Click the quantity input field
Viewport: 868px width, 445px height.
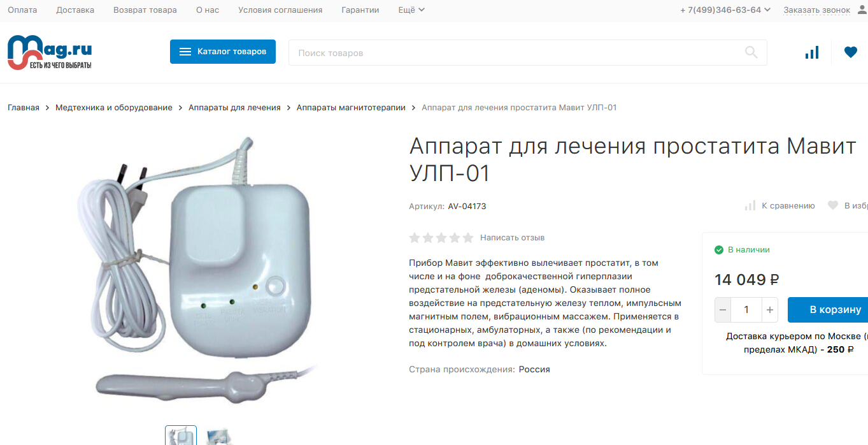click(746, 310)
